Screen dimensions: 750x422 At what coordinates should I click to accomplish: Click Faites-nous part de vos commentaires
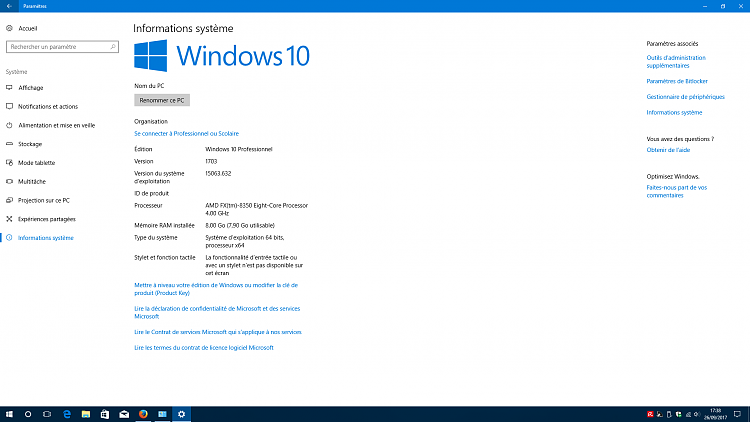point(676,191)
